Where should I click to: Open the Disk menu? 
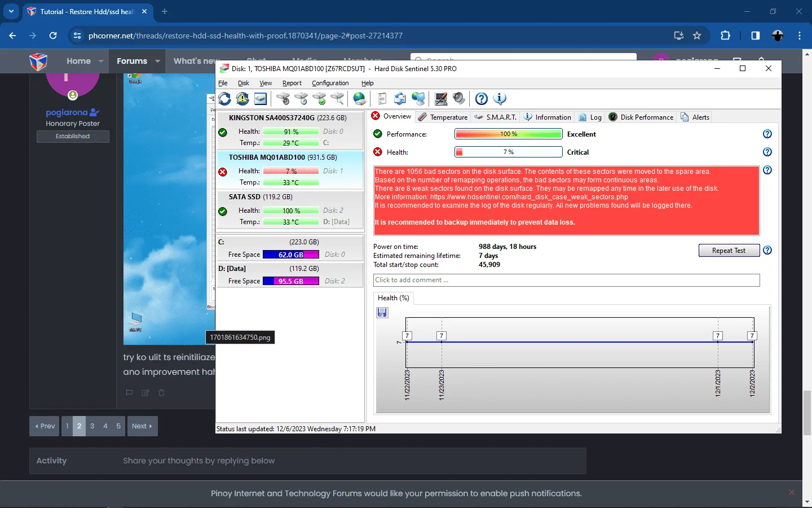244,83
